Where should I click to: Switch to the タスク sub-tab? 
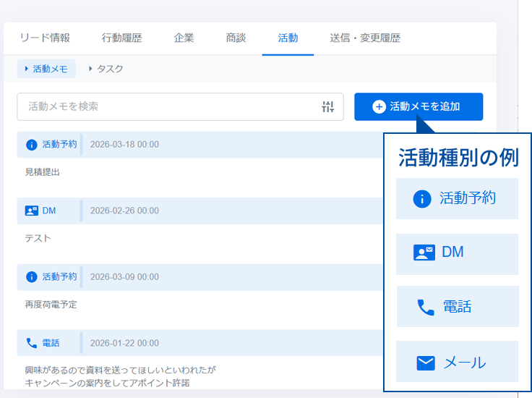coord(106,69)
